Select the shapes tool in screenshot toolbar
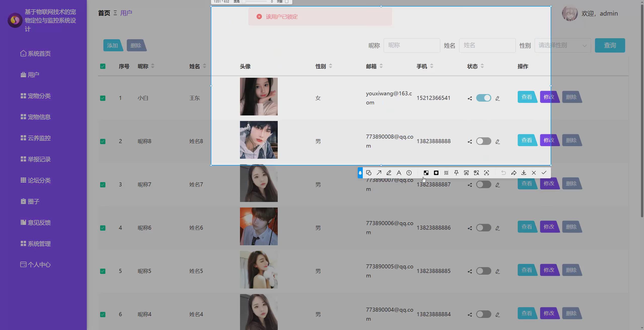This screenshot has width=644, height=330. (x=369, y=173)
